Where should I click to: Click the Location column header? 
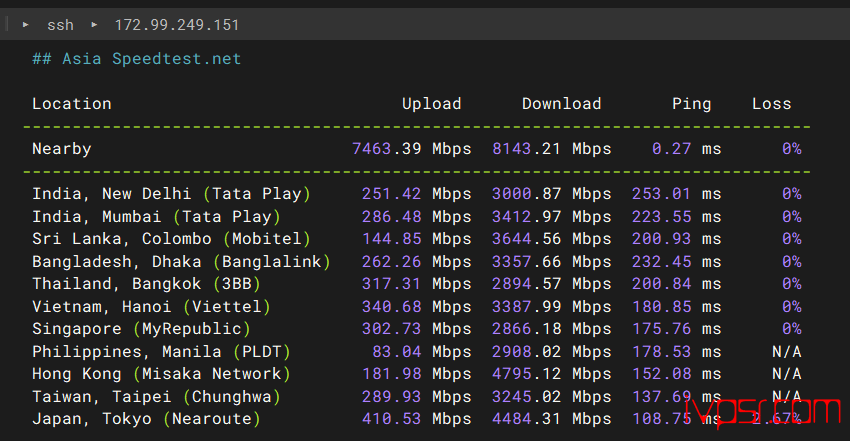[72, 103]
